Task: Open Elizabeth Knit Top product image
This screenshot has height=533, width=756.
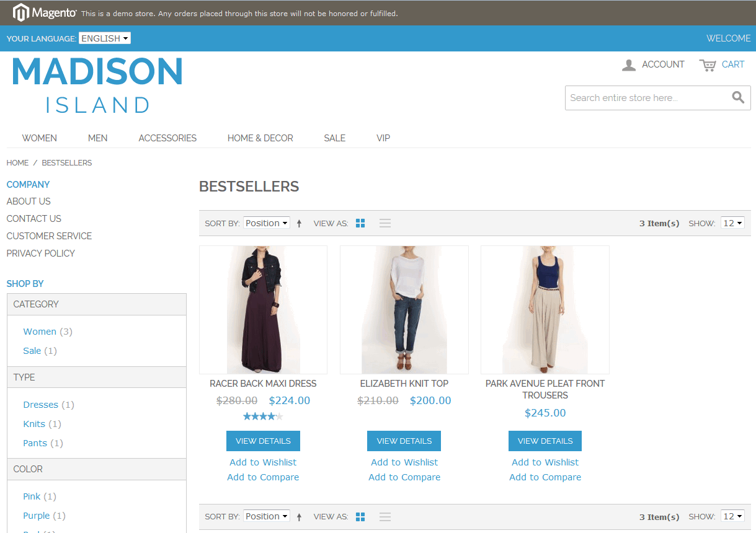Action: (x=404, y=310)
